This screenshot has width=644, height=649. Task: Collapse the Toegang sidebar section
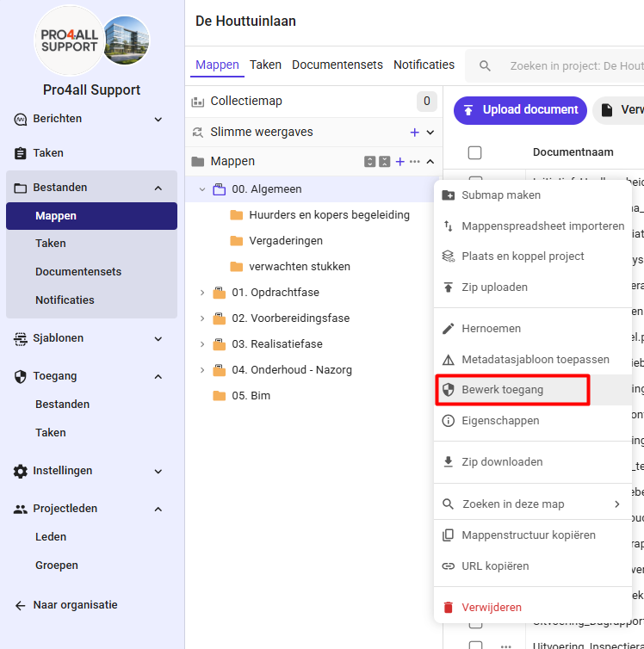point(158,377)
